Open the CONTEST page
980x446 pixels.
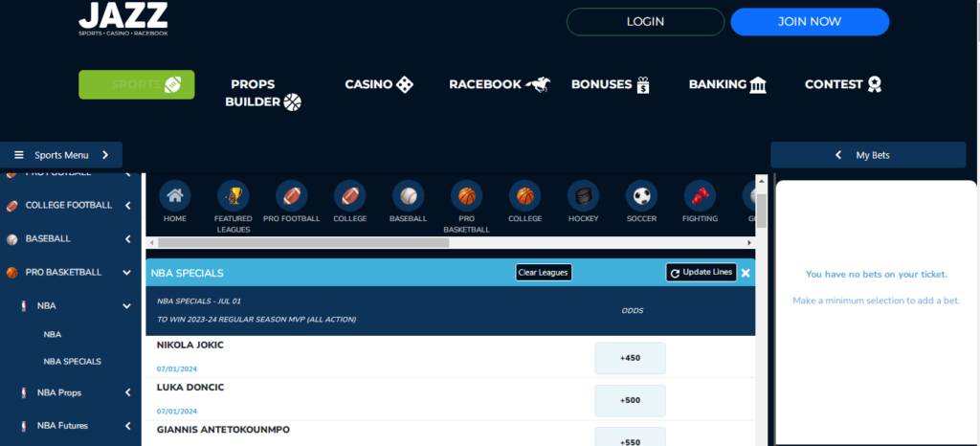[x=843, y=84]
